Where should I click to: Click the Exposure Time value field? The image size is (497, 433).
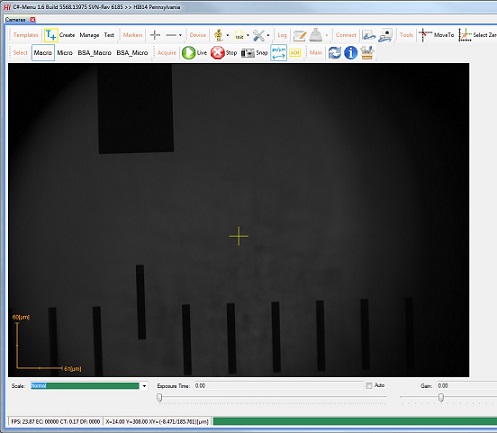click(278, 386)
